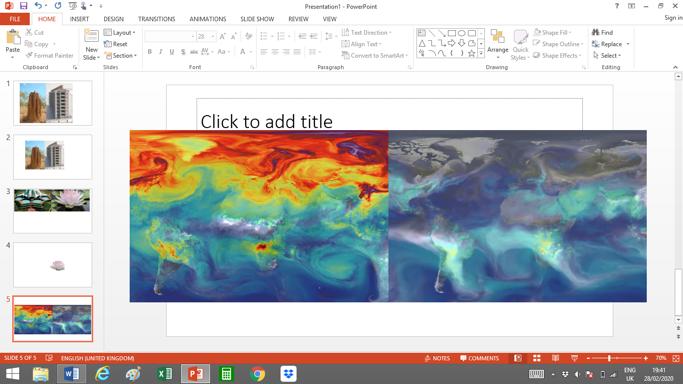
Task: Toggle the Notes pane in status bar
Action: pos(437,358)
